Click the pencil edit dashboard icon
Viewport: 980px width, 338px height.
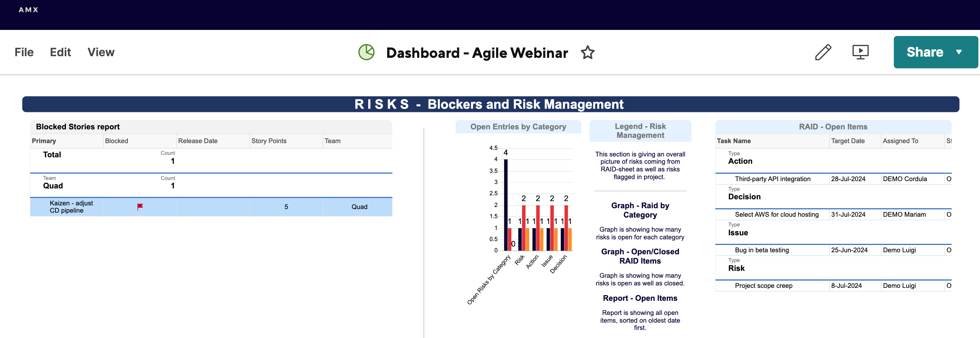pyautogui.click(x=823, y=52)
